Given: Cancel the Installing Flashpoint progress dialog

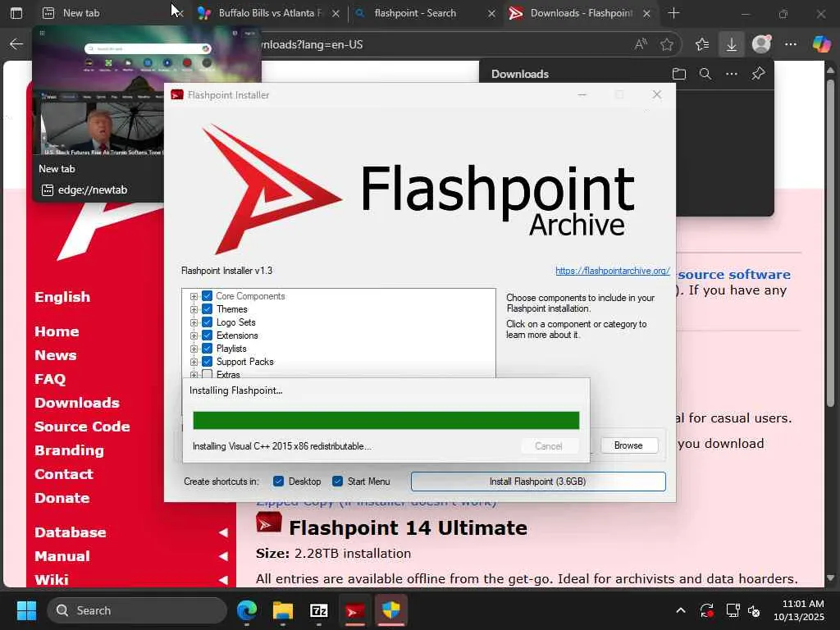Looking at the screenshot, I should pyautogui.click(x=549, y=445).
